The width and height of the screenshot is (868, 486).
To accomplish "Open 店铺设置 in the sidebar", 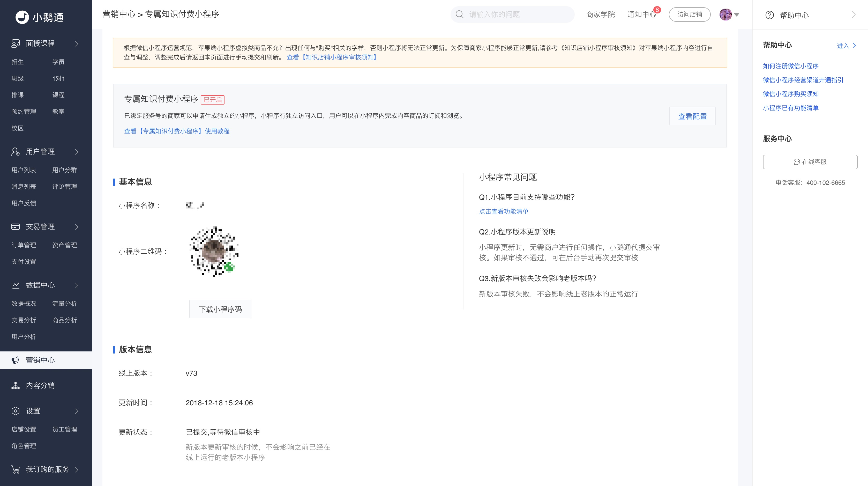I will 24,429.
